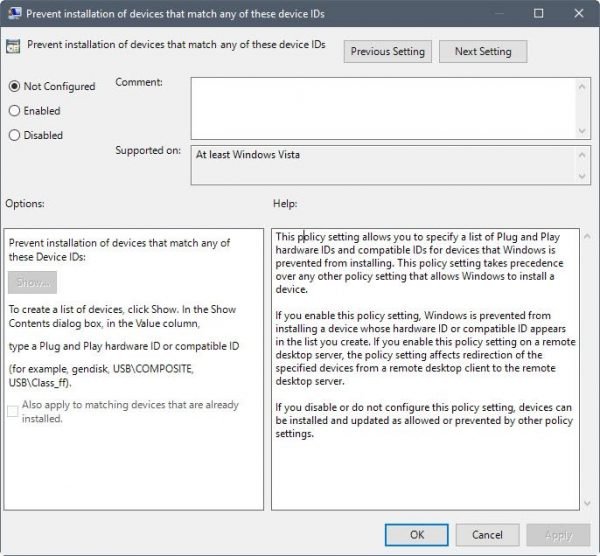This screenshot has height=556, width=600.
Task: Click the 'If you disable or do not configure' paragraph
Action: 424,420
